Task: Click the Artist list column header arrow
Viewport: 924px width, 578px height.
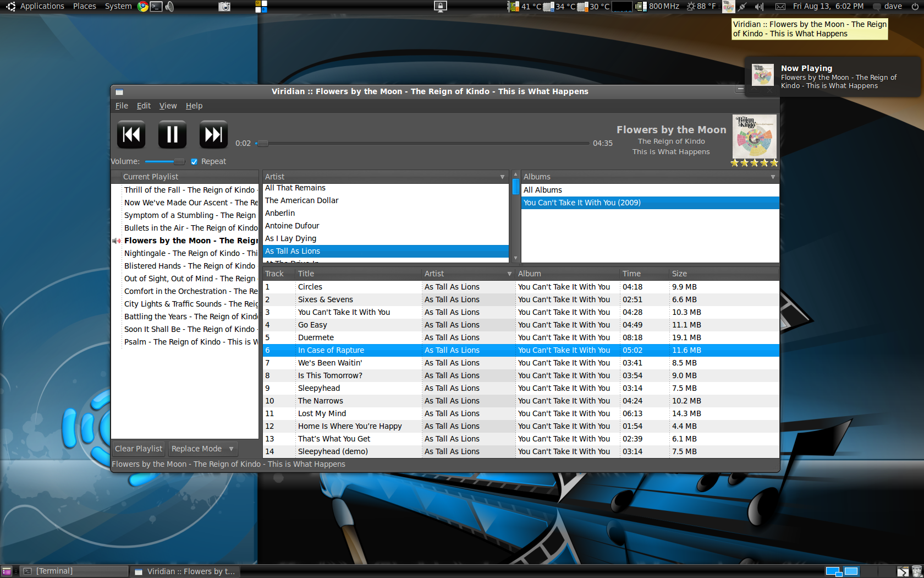Action: point(502,177)
